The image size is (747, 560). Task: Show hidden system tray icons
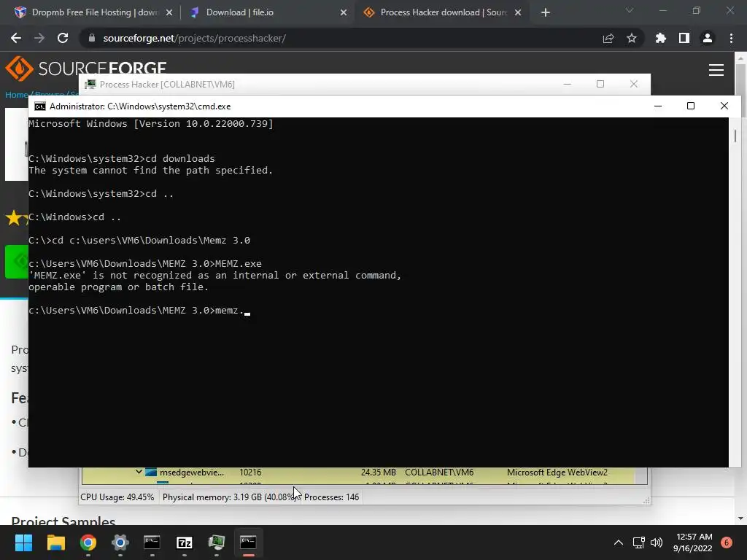point(619,542)
